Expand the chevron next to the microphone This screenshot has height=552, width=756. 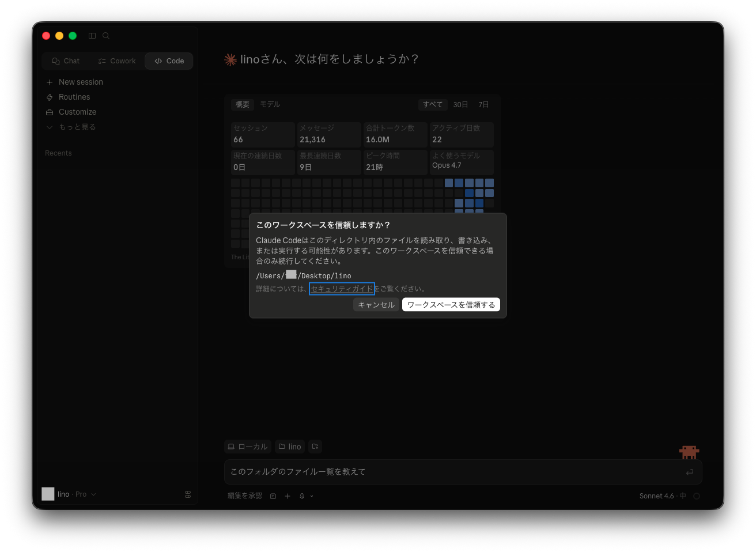(312, 496)
